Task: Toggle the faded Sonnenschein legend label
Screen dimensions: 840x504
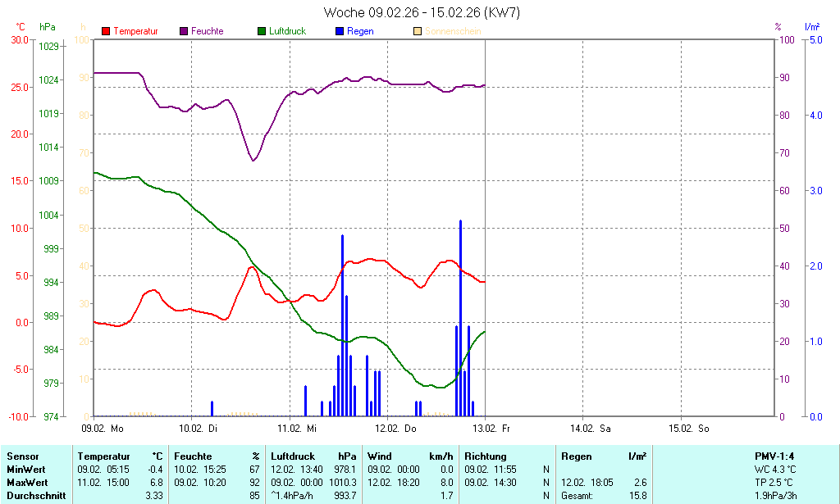Action: click(453, 31)
